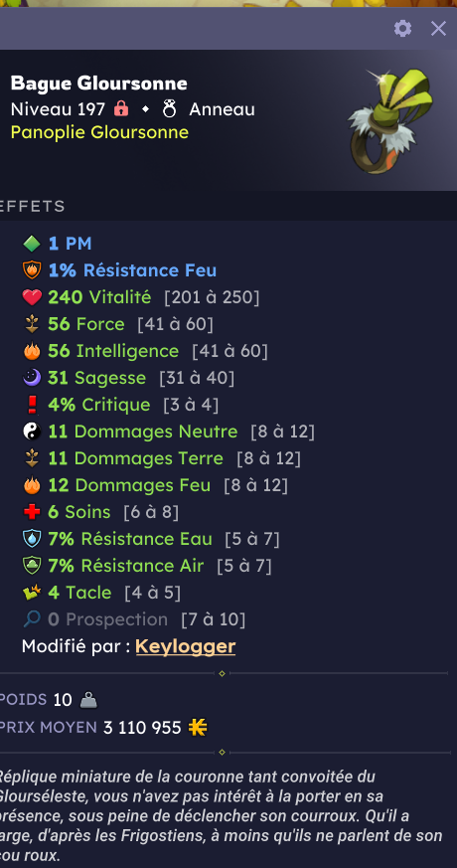
Task: Click the Critique exclamation mark icon
Action: [x=32, y=405]
